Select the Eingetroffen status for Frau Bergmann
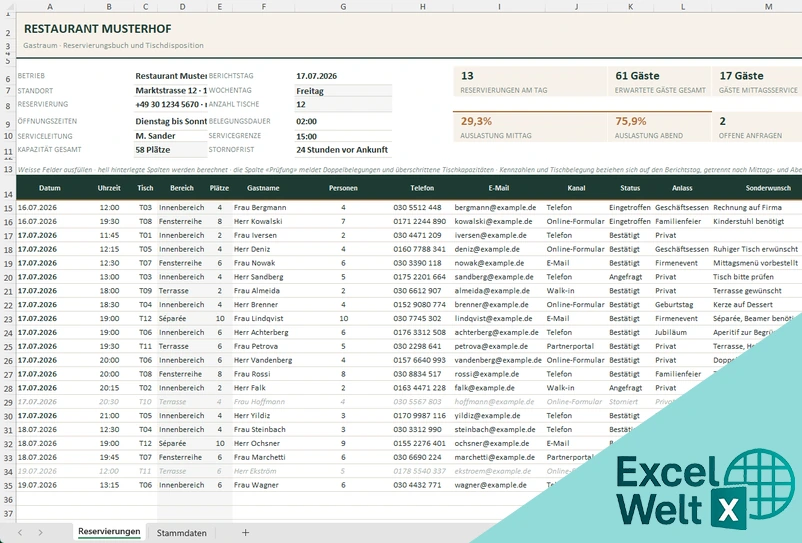Viewport: 802px width, 543px height. click(630, 208)
